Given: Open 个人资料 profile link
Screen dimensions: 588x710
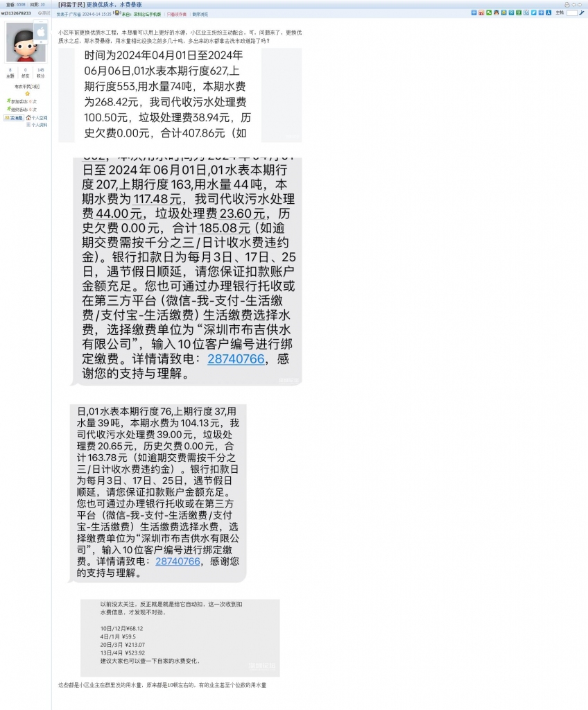Looking at the screenshot, I should [x=37, y=125].
